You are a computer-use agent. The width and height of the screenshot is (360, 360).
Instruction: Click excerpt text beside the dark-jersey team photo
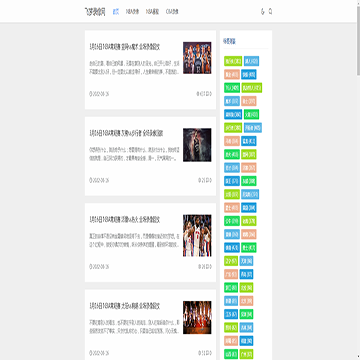pos(134,67)
